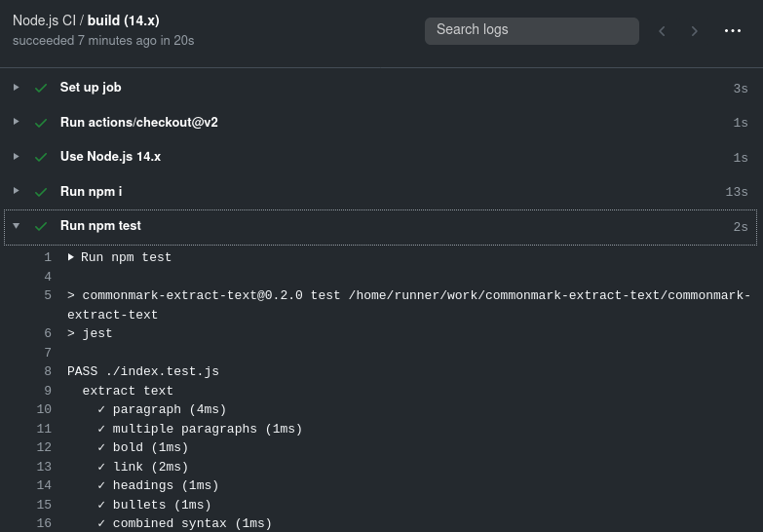Select log line number 5

click(47, 295)
